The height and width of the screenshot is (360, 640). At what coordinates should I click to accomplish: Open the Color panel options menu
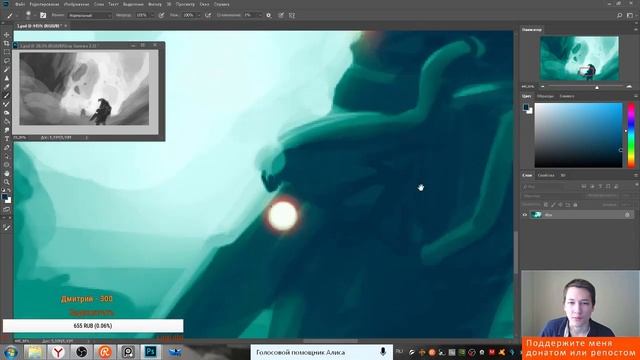click(x=636, y=96)
